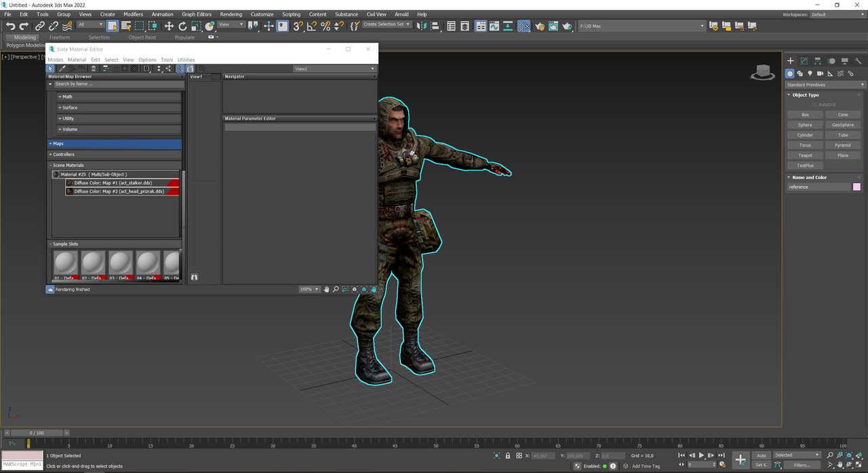Toggle Material/Map Browser in Slate toolbar
Screen dimensions: 868x473
point(181,69)
